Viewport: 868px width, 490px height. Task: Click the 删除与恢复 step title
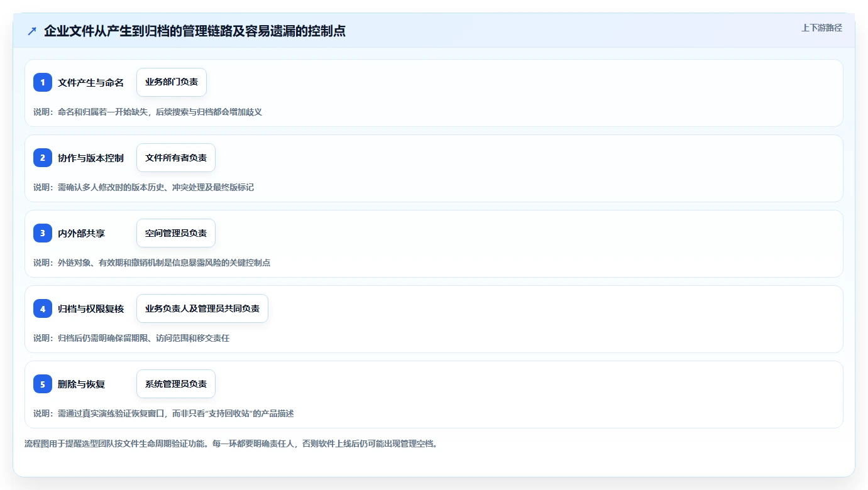tap(81, 384)
